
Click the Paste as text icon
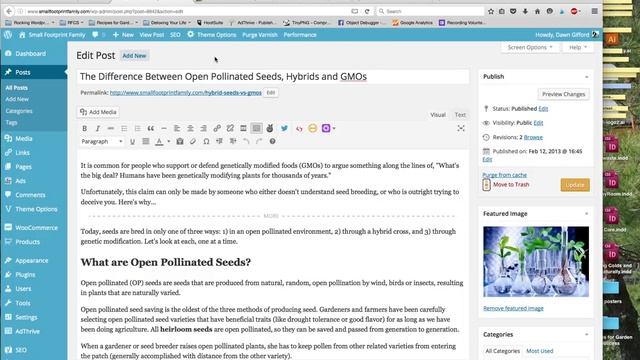[x=180, y=141]
